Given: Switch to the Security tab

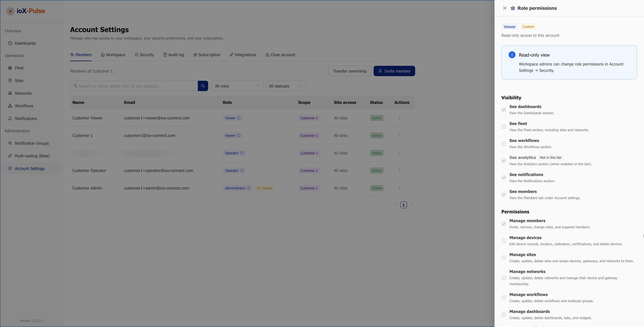Looking at the screenshot, I should (144, 55).
